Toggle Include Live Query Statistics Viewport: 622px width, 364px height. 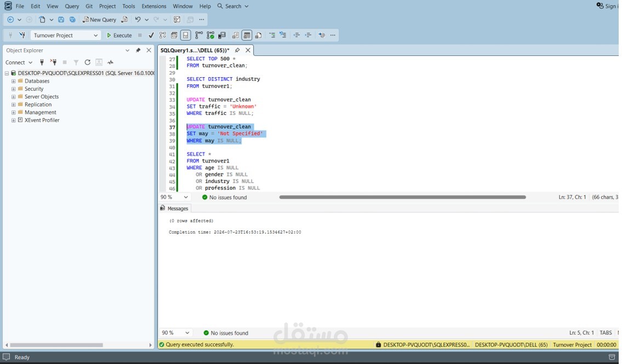(210, 35)
